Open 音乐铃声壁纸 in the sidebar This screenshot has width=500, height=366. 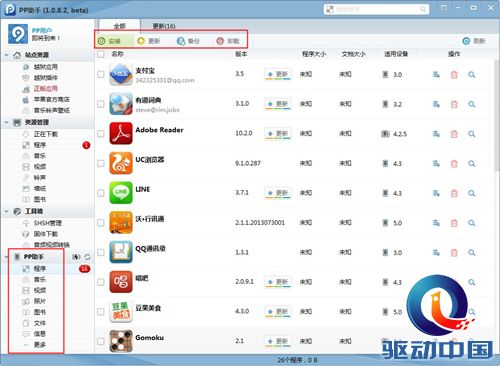click(51, 110)
